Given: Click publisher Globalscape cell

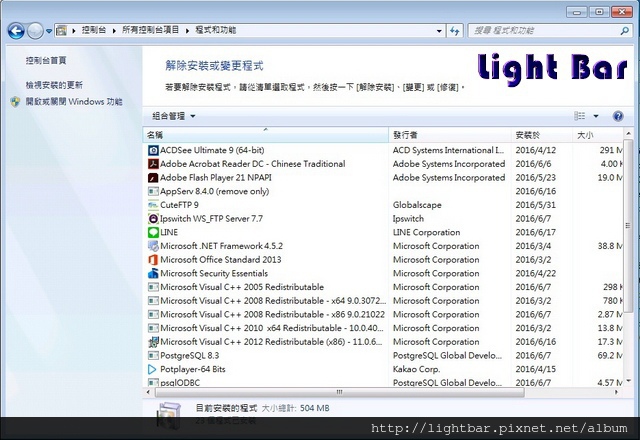Looking at the screenshot, I should click(417, 205).
